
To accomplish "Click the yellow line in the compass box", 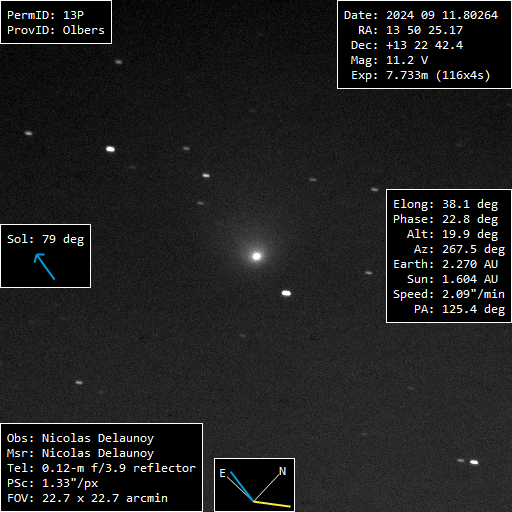I will (x=272, y=504).
